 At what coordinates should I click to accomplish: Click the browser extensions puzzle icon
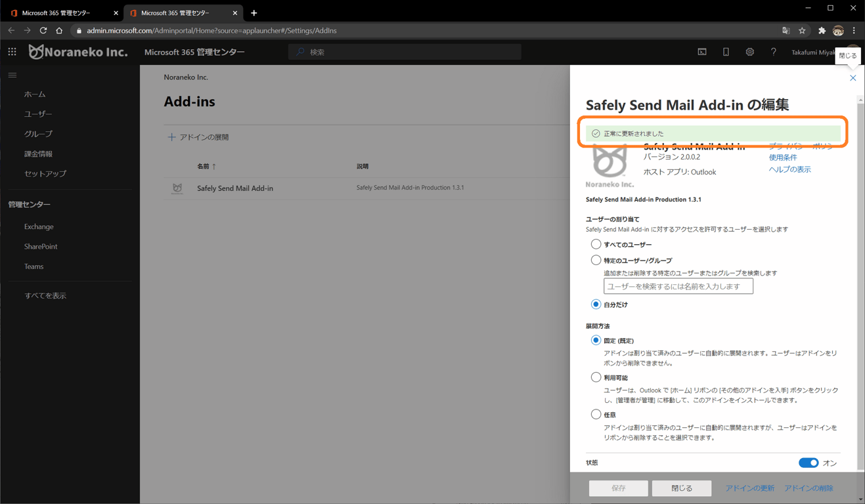[822, 31]
